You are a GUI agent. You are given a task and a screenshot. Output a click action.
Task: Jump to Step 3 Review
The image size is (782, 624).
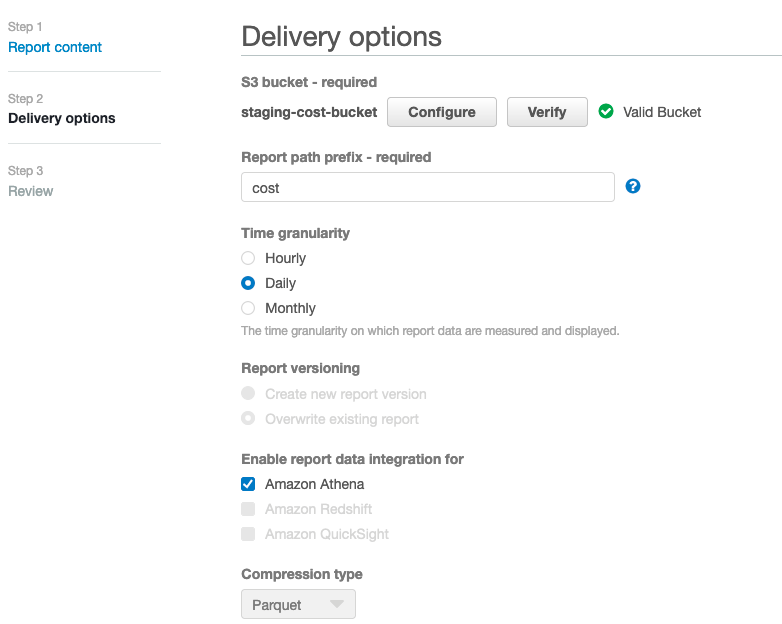[x=31, y=191]
